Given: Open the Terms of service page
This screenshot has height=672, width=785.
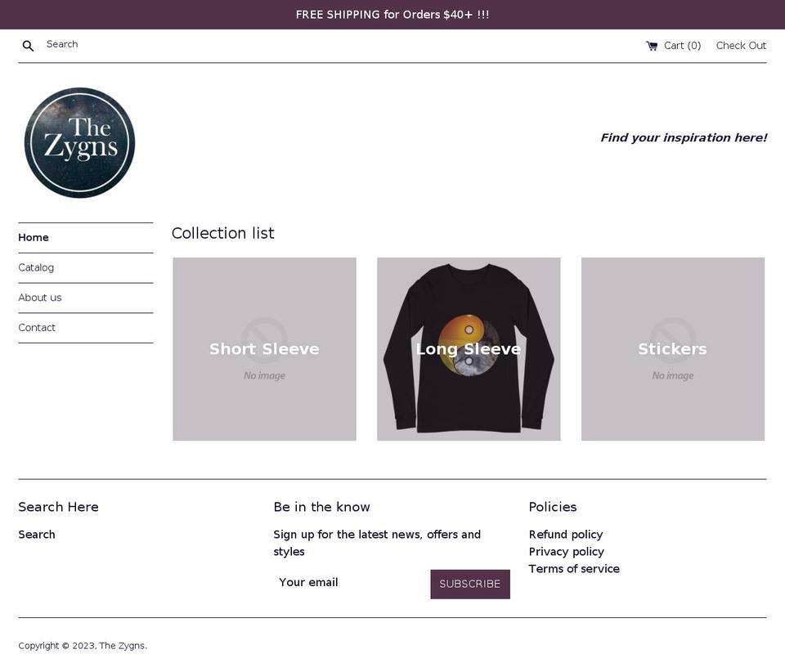Looking at the screenshot, I should coord(574,569).
